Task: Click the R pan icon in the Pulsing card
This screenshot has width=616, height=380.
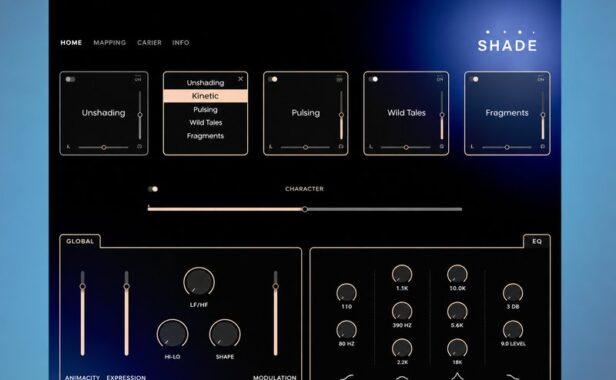Action: pos(341,147)
